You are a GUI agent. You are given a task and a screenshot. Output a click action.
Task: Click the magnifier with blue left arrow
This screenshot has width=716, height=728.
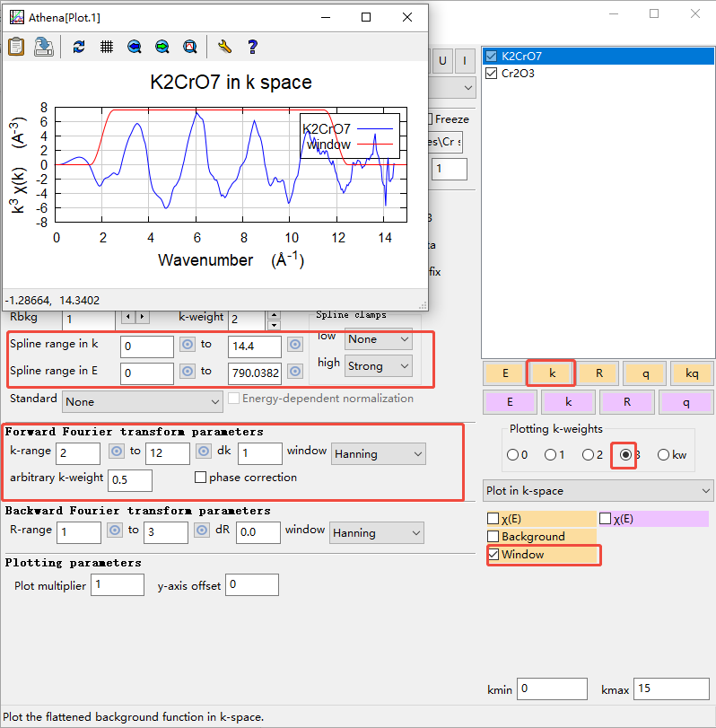coord(135,47)
